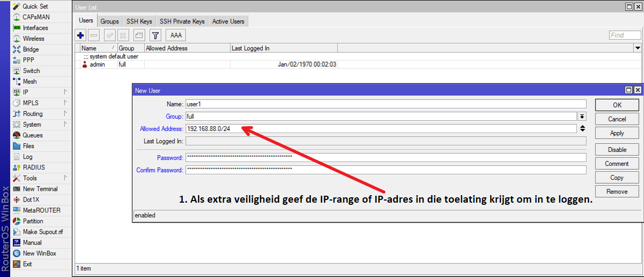Add a new user with the plus icon
Screen dimensions: 644x277
[x=81, y=35]
